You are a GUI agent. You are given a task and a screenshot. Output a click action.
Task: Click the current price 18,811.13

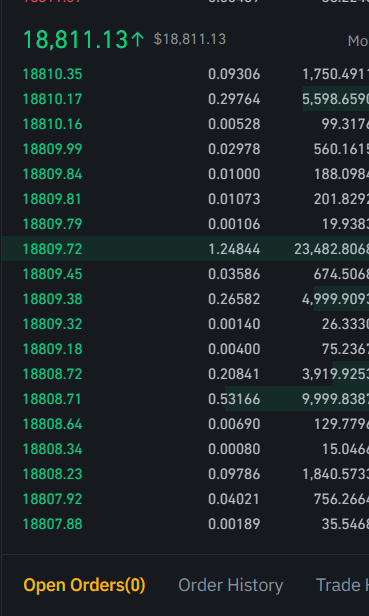tap(75, 40)
